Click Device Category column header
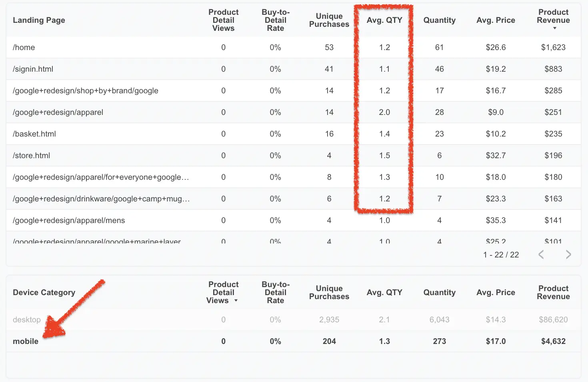 click(x=44, y=293)
